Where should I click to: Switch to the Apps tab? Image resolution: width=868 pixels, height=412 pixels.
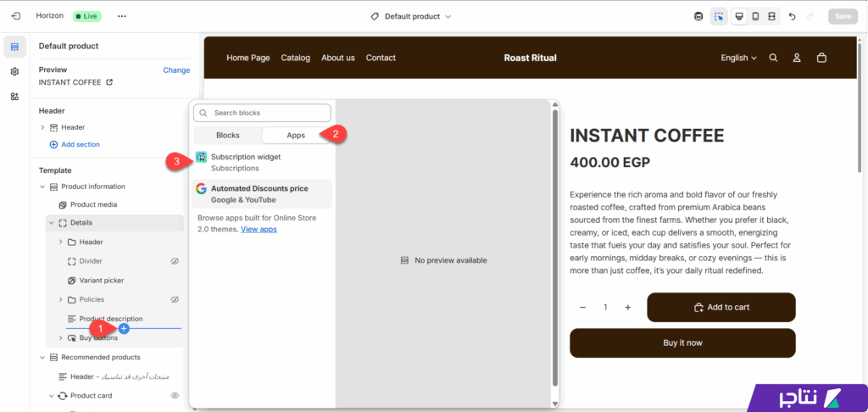point(296,135)
